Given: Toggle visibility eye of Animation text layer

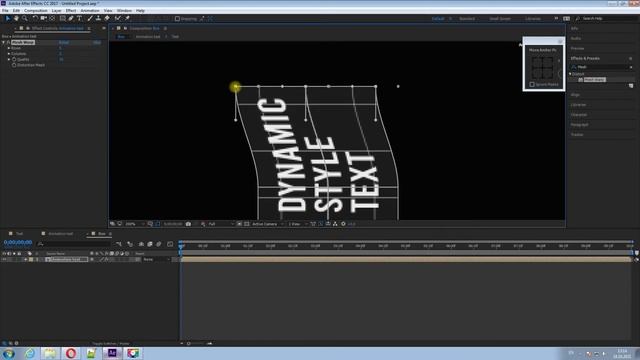Looking at the screenshot, I should tap(4, 260).
